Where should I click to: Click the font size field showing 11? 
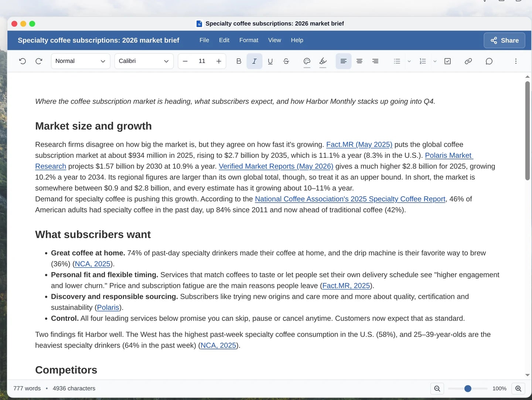pos(202,61)
